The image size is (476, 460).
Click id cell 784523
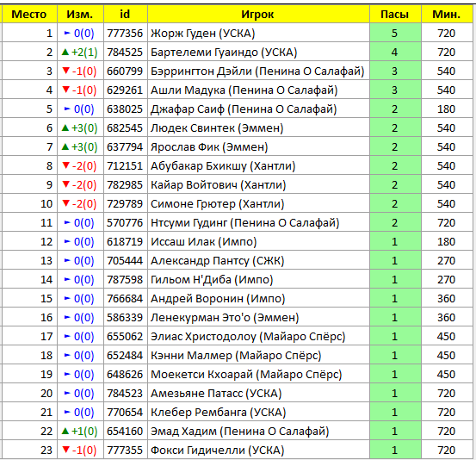[x=125, y=394]
